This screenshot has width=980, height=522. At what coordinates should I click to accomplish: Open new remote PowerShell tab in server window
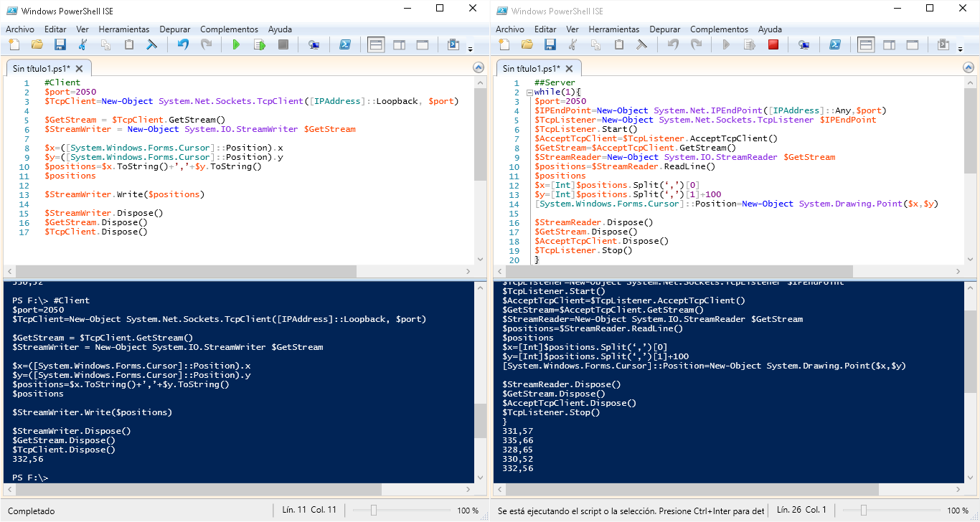point(804,44)
